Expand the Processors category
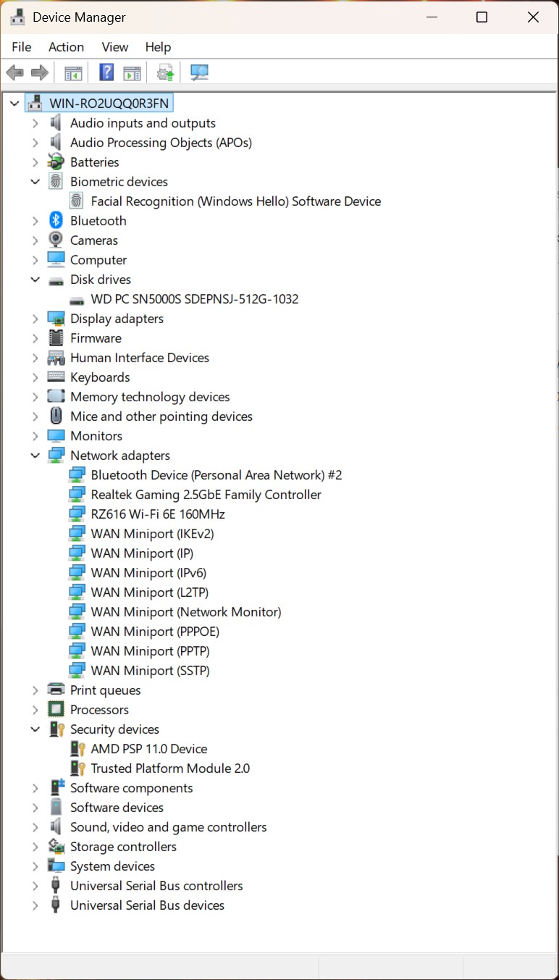 pyautogui.click(x=35, y=709)
